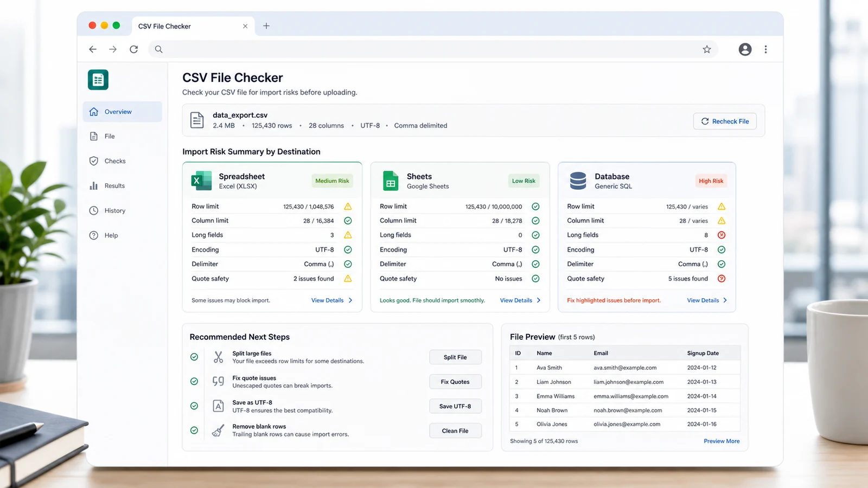Click the data_export.csv document icon
The image size is (868, 488).
(197, 120)
